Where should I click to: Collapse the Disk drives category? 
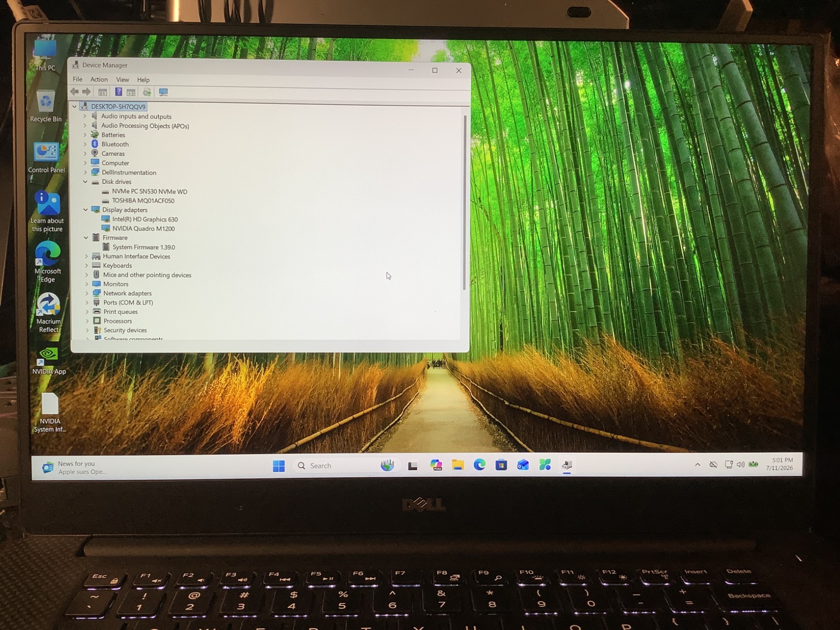click(x=85, y=182)
